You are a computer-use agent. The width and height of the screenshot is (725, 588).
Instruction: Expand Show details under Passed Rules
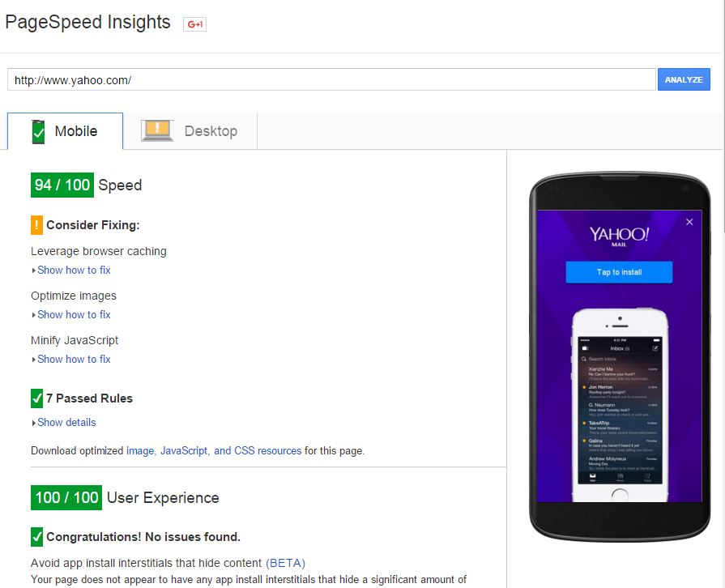click(x=66, y=422)
